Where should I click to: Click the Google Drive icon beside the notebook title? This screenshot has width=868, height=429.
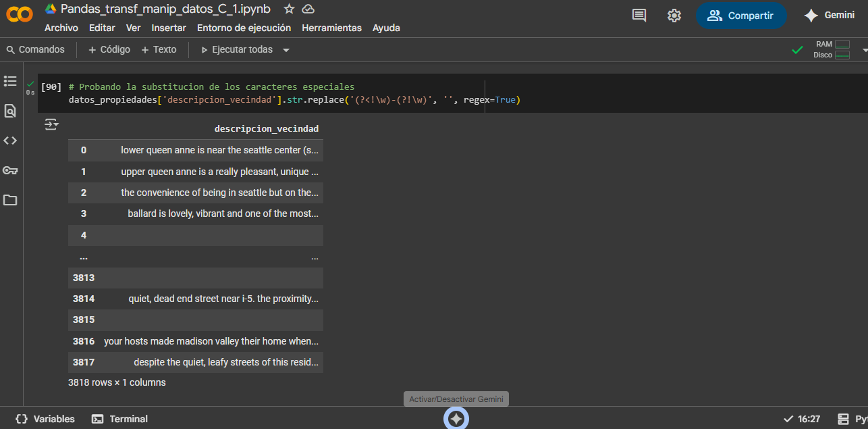51,9
